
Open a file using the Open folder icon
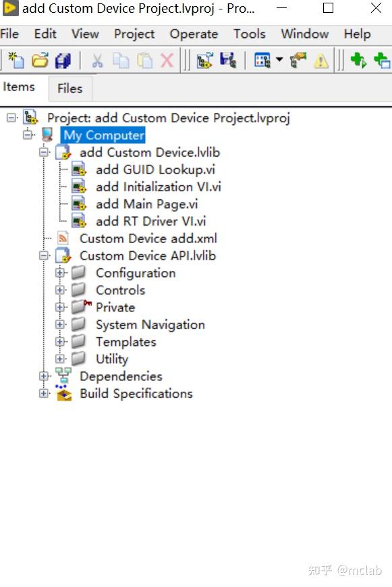click(39, 60)
